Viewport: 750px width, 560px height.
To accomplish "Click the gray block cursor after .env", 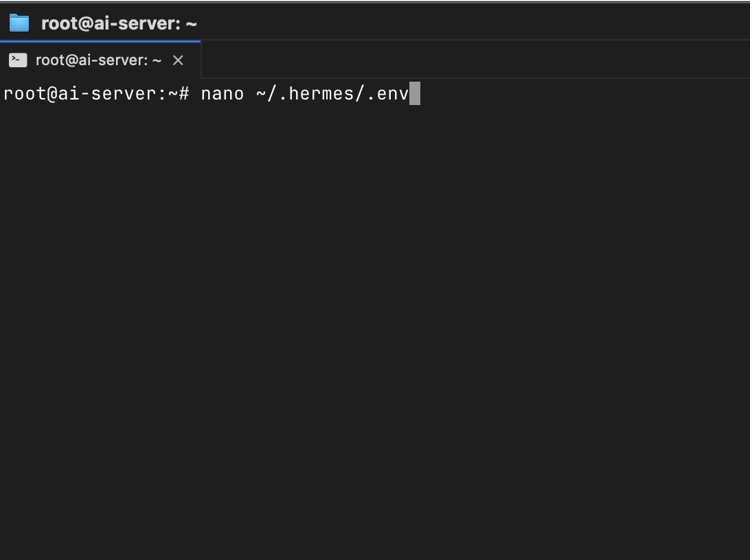I will click(x=415, y=93).
